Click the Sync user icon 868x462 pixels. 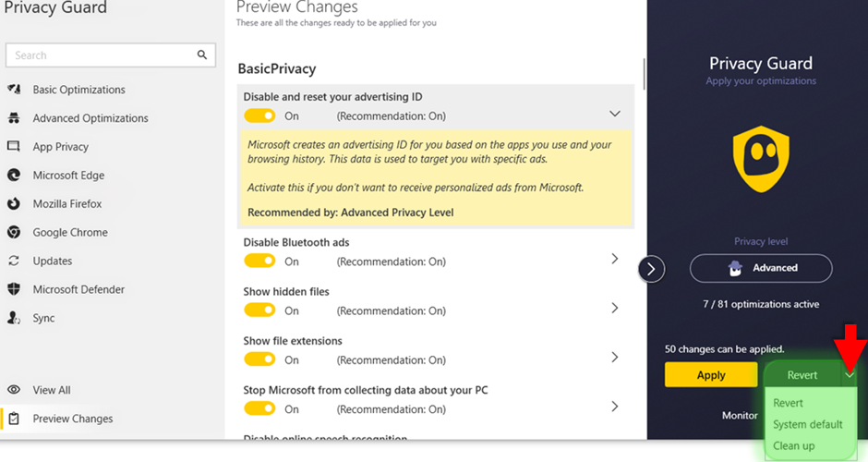point(14,318)
